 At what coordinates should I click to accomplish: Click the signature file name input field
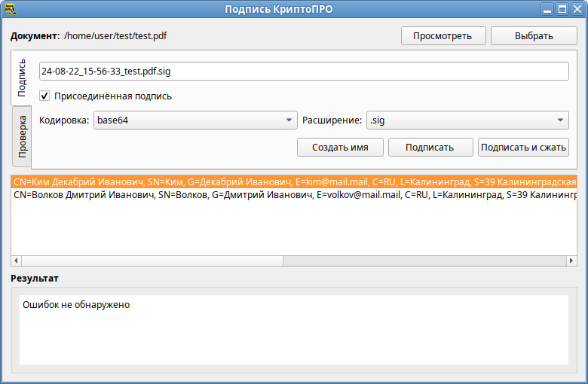click(x=304, y=72)
